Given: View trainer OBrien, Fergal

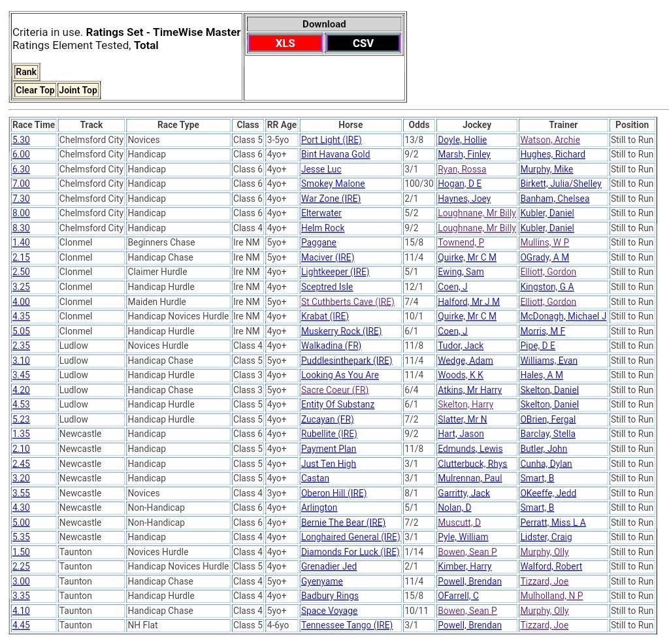Looking at the screenshot, I should [547, 420].
